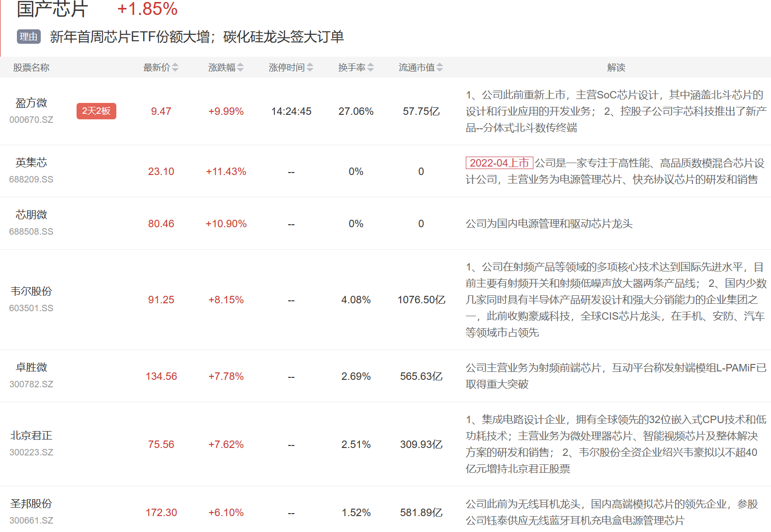Click change value +7.62%
The height and width of the screenshot is (532, 771).
226,444
